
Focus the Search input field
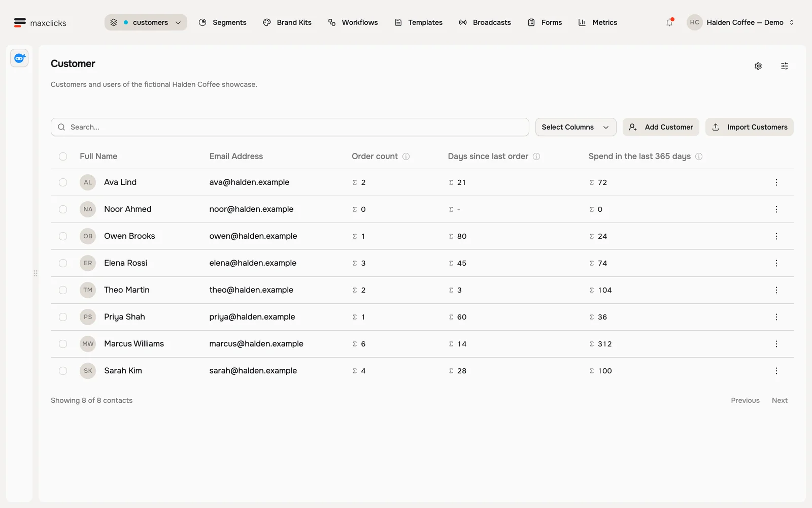tap(290, 127)
